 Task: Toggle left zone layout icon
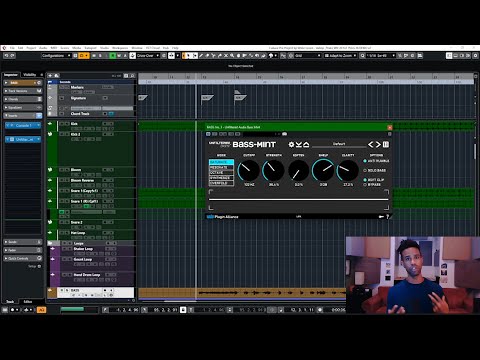coord(449,56)
